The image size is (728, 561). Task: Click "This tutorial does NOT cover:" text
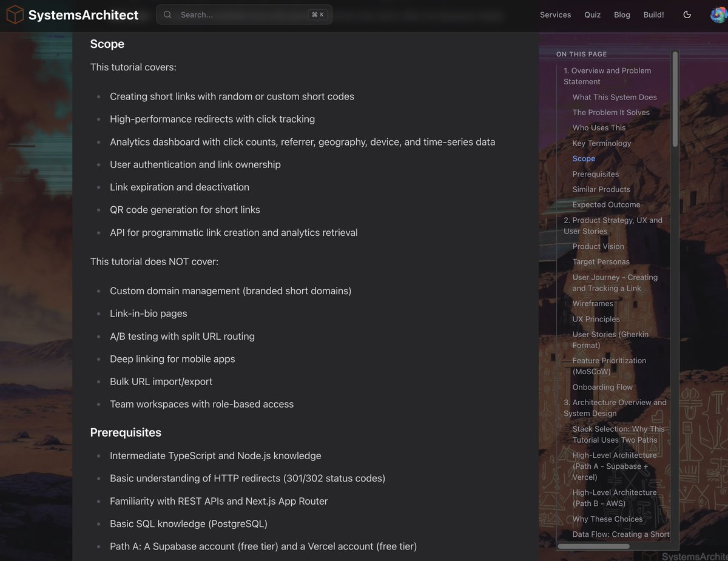pyautogui.click(x=154, y=261)
